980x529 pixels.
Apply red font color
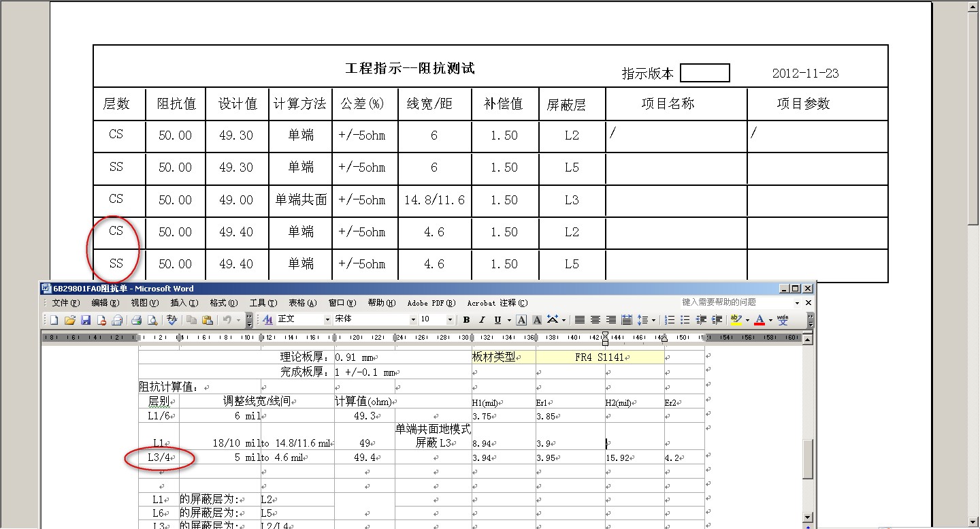(759, 319)
